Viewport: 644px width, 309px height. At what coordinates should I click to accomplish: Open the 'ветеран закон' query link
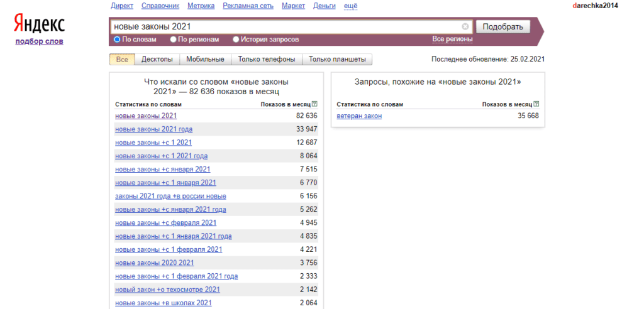coord(359,116)
